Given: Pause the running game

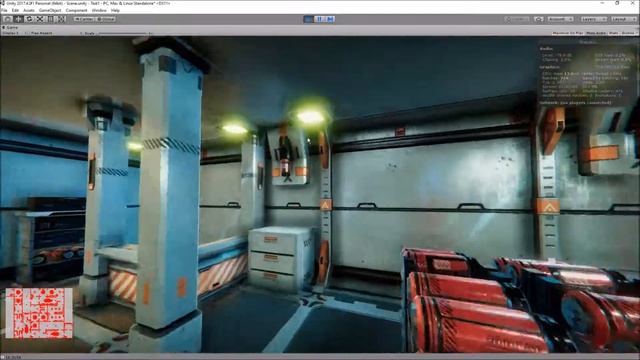Looking at the screenshot, I should pyautogui.click(x=319, y=19).
